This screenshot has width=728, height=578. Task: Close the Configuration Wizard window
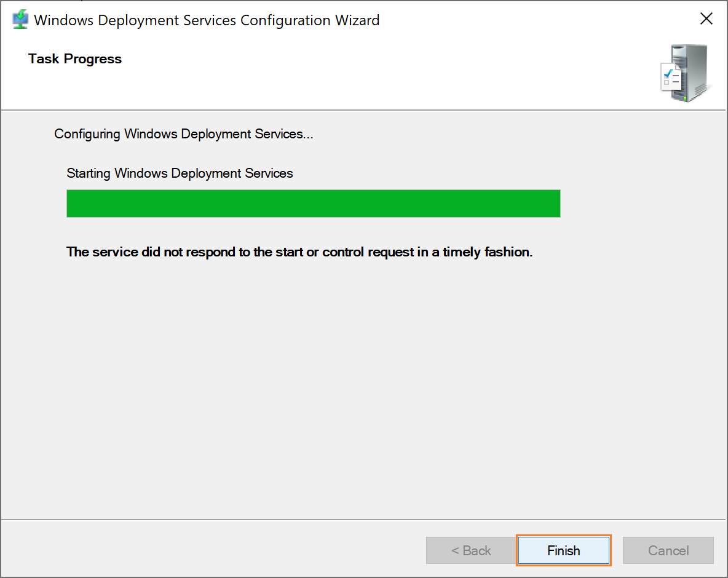(x=706, y=19)
